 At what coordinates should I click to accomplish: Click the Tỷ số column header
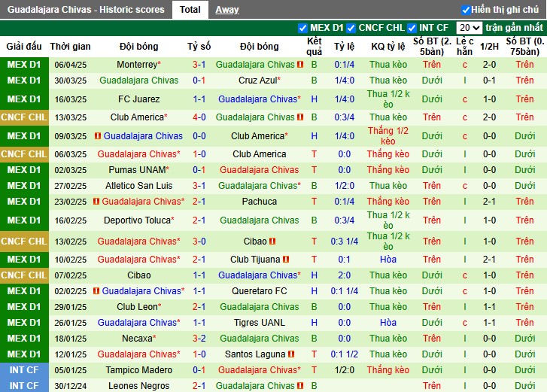click(x=199, y=47)
